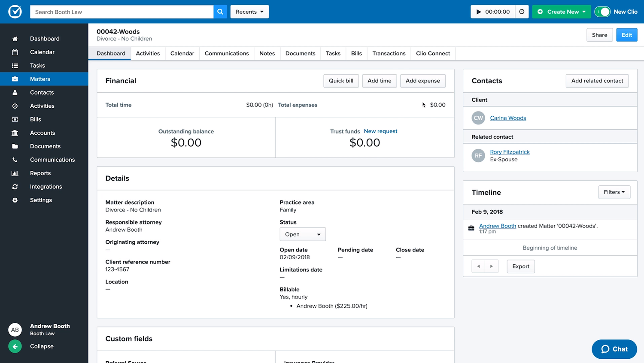Collapse sidebar using green arrow icon

tap(15, 346)
